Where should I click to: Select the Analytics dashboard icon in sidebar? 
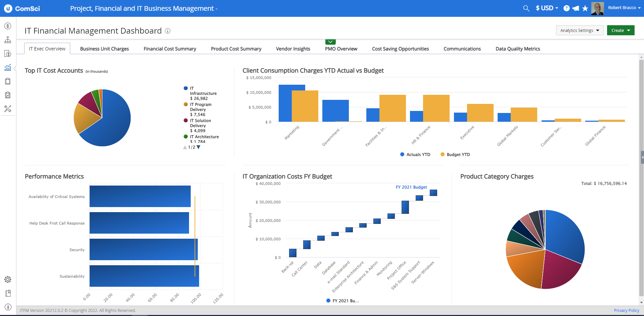[x=8, y=68]
